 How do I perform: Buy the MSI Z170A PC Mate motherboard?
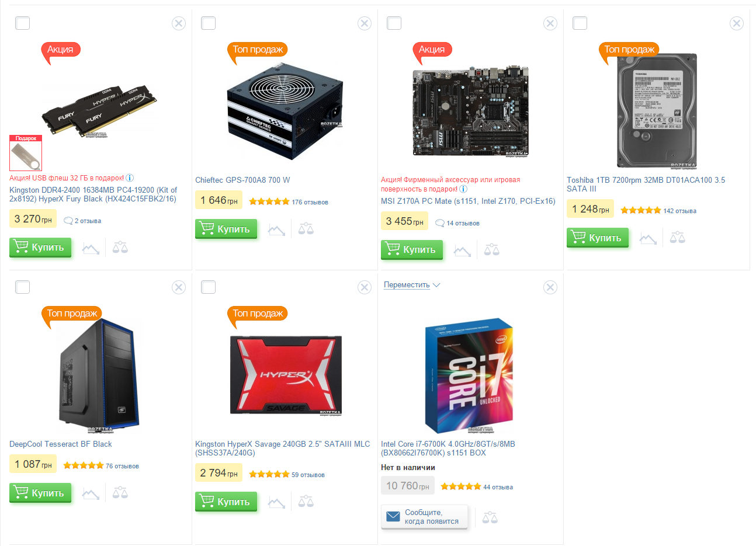tap(412, 249)
